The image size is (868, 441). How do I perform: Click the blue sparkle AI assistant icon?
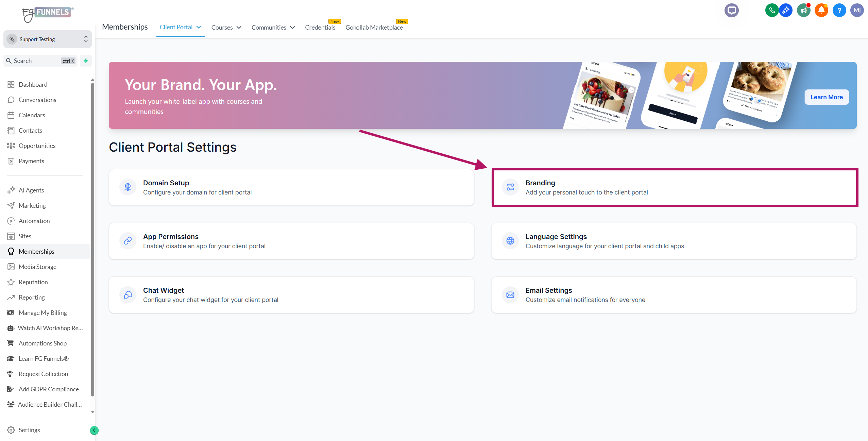(785, 10)
